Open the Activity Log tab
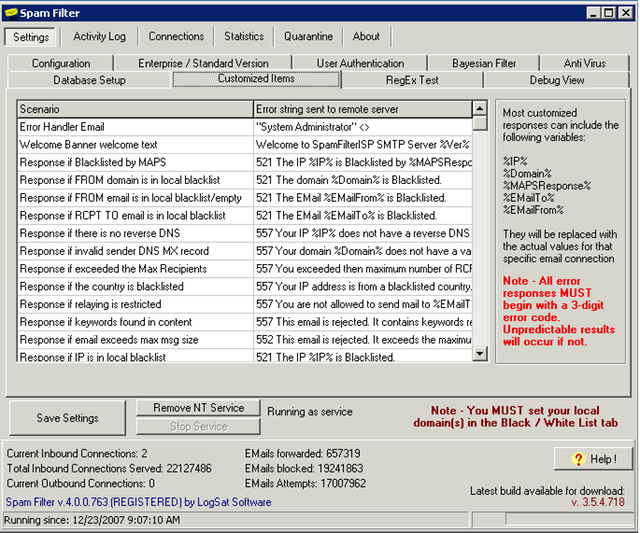The width and height of the screenshot is (640, 533). (99, 37)
